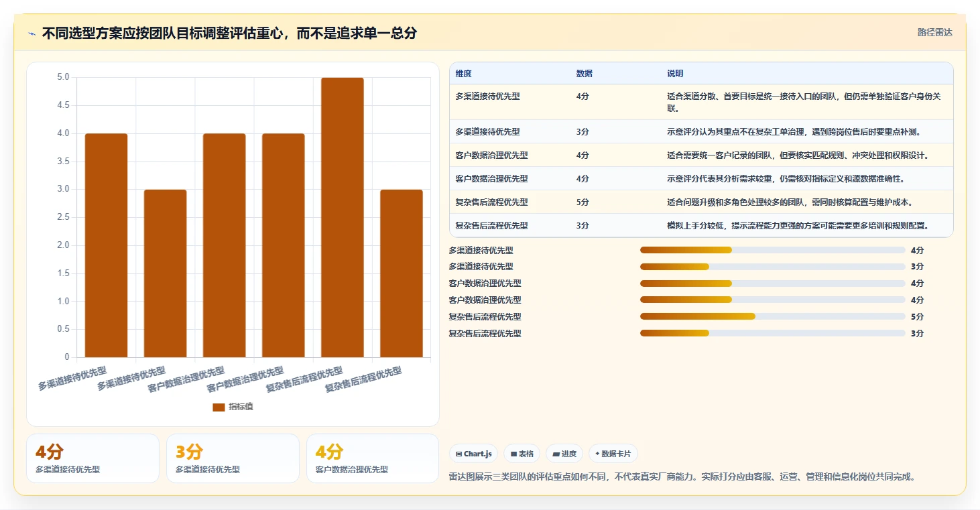Viewport: 980px width, 510px height.
Task: Click the 数据 column header
Action: pyautogui.click(x=584, y=74)
